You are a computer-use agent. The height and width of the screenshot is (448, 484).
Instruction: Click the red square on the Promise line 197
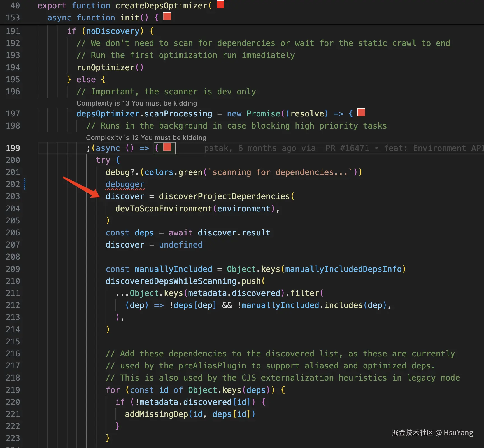click(361, 113)
